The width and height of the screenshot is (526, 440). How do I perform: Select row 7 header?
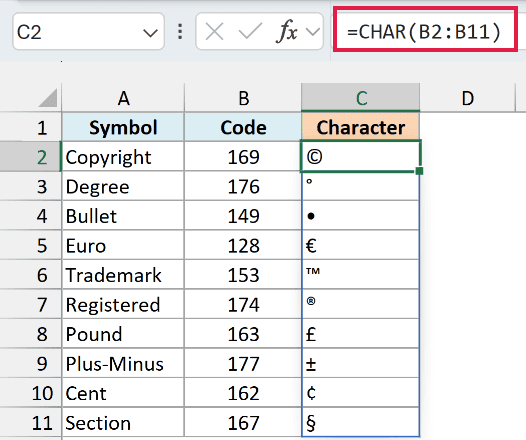tap(31, 305)
